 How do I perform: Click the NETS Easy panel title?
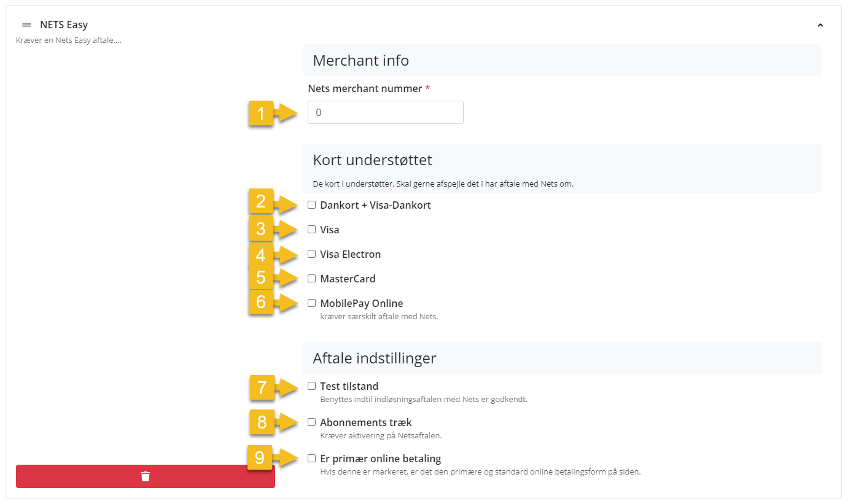click(x=64, y=25)
